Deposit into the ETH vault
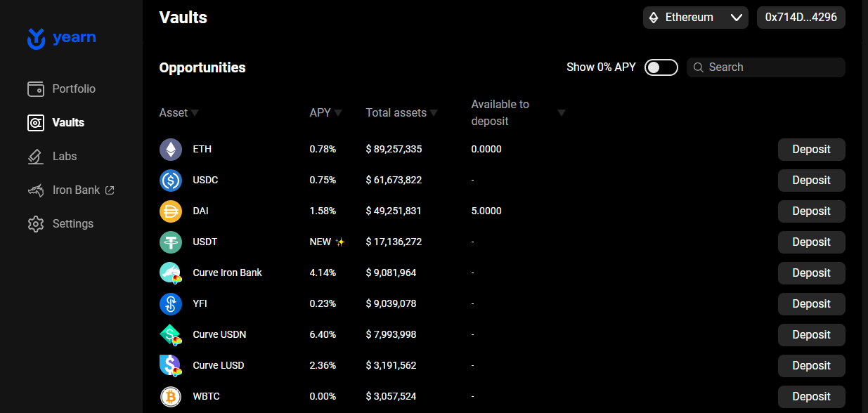This screenshot has height=413, width=868. tap(811, 149)
